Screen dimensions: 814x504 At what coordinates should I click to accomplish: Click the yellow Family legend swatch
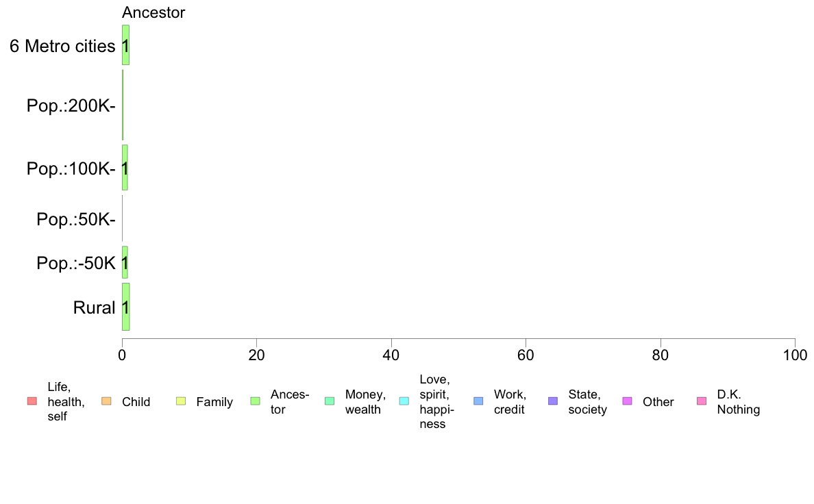click(181, 401)
